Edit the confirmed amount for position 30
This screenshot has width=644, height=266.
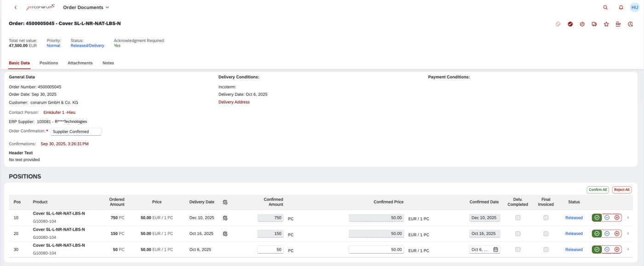tap(270, 249)
